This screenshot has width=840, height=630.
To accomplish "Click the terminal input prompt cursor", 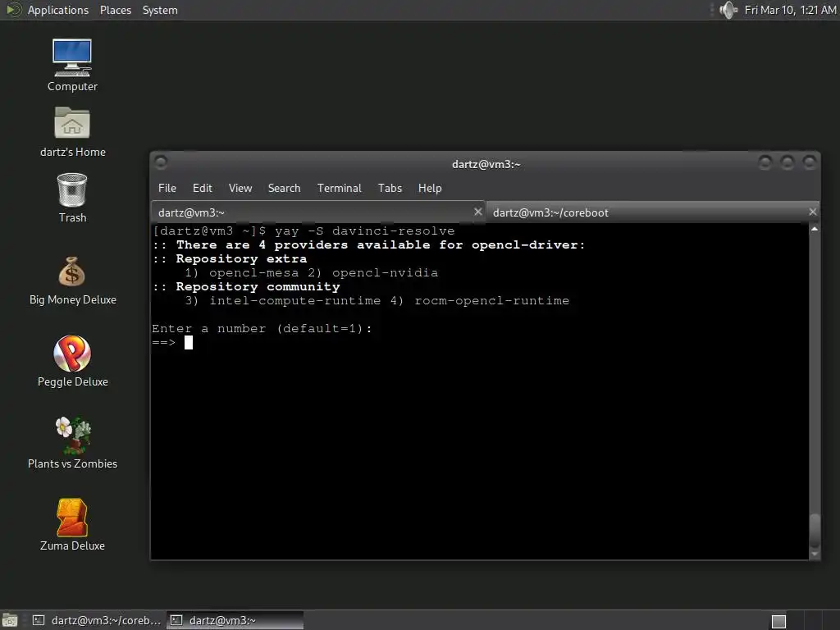I will 189,342.
